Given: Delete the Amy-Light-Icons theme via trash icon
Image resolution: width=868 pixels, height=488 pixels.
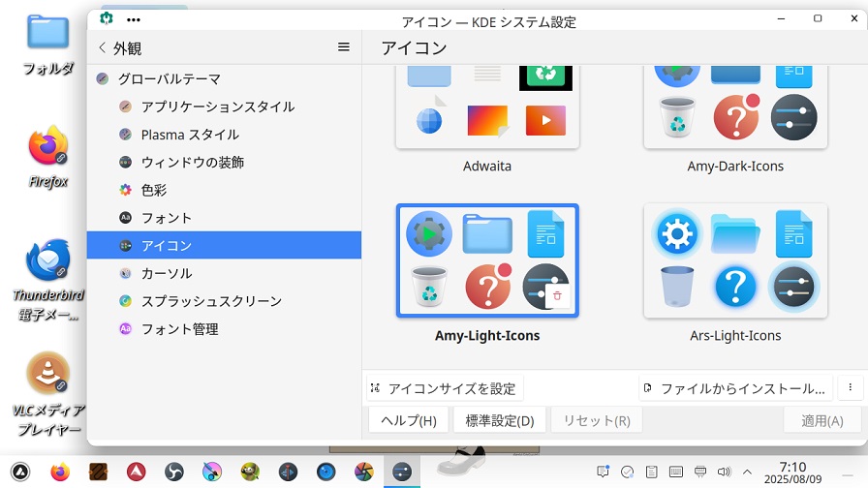Looking at the screenshot, I should [557, 296].
